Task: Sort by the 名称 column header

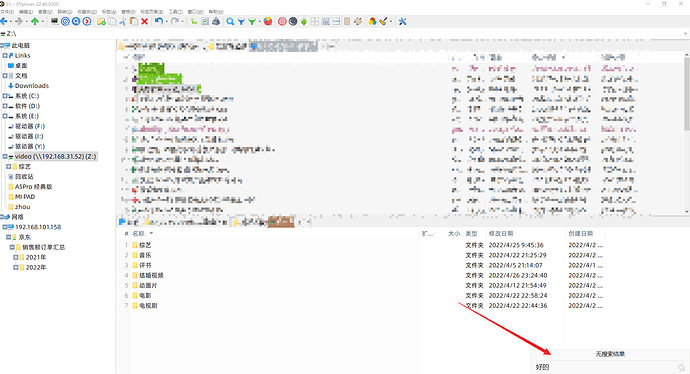Action: click(x=138, y=234)
